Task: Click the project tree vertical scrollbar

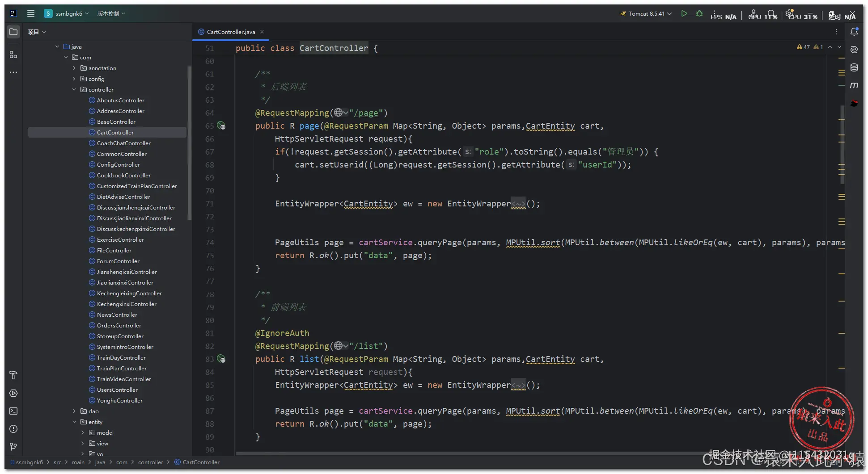Action: (189, 143)
